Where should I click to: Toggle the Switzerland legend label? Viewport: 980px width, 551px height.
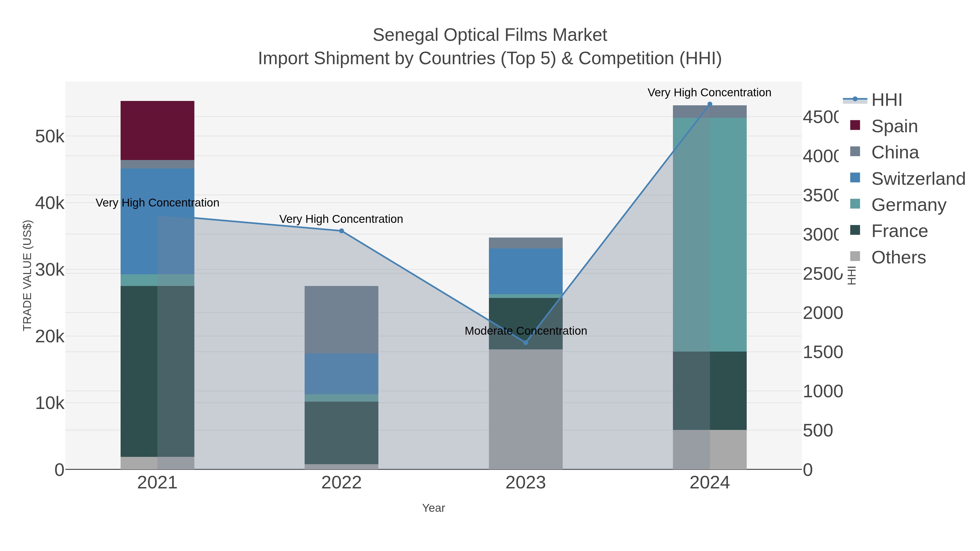tap(918, 178)
